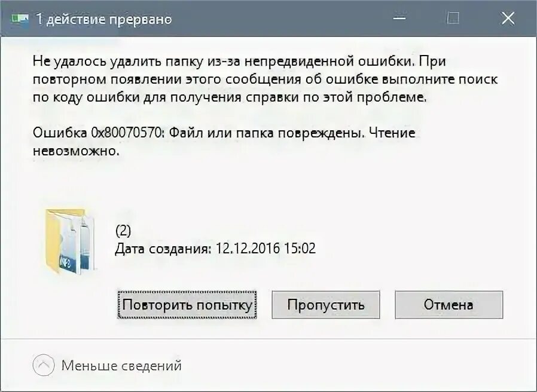537x392 pixels.
Task: Cancel the operation with "Отмена"
Action: point(449,305)
